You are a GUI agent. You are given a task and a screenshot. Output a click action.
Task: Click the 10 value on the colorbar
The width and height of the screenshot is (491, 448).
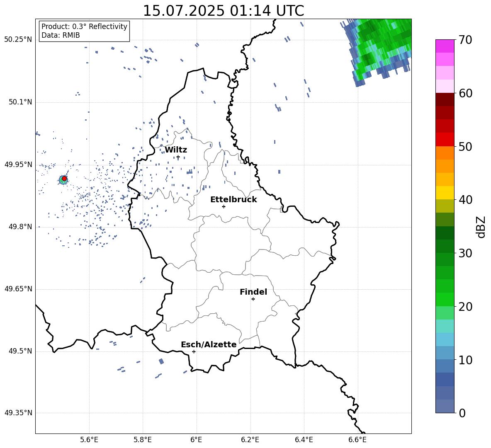tap(465, 360)
